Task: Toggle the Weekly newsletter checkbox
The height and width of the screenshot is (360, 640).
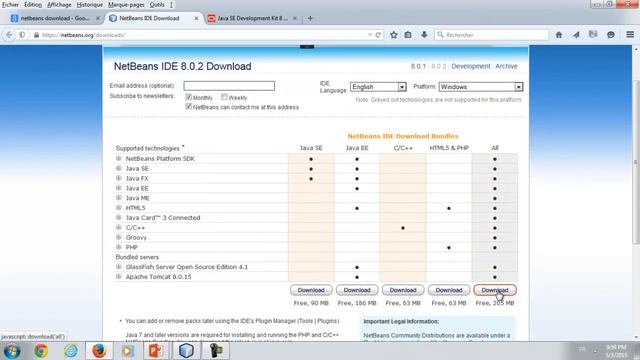Action: [224, 97]
